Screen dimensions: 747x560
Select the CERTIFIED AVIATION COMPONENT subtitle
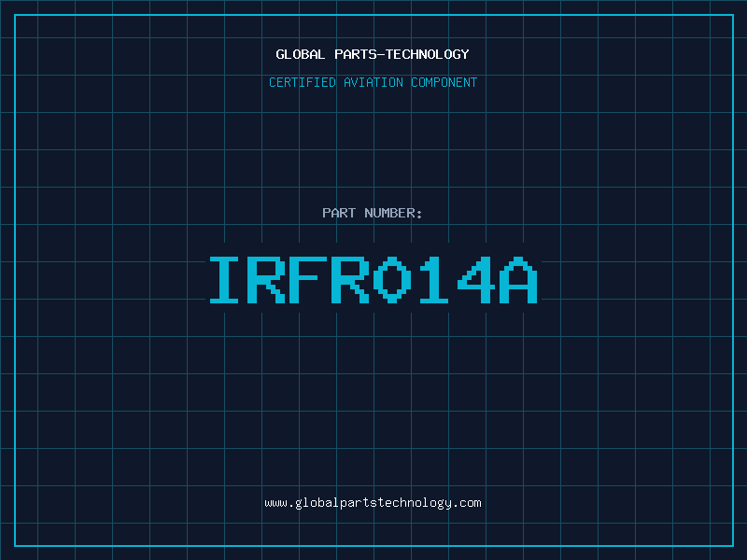pos(373,82)
